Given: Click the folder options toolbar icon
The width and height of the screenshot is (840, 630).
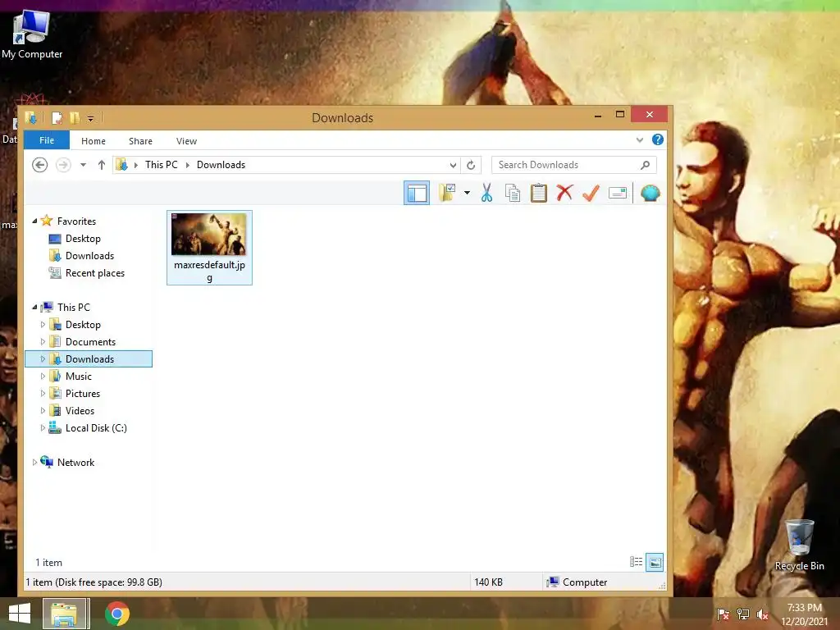Looking at the screenshot, I should [447, 193].
